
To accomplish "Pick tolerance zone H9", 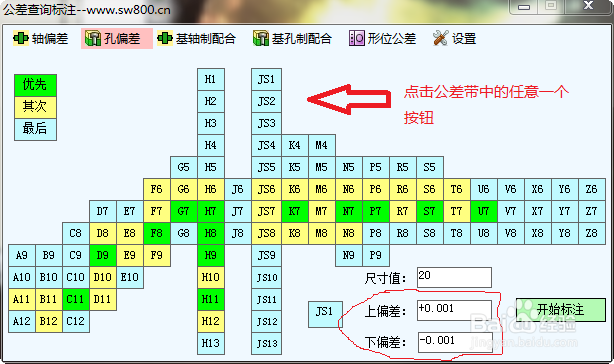I will click(x=211, y=255).
